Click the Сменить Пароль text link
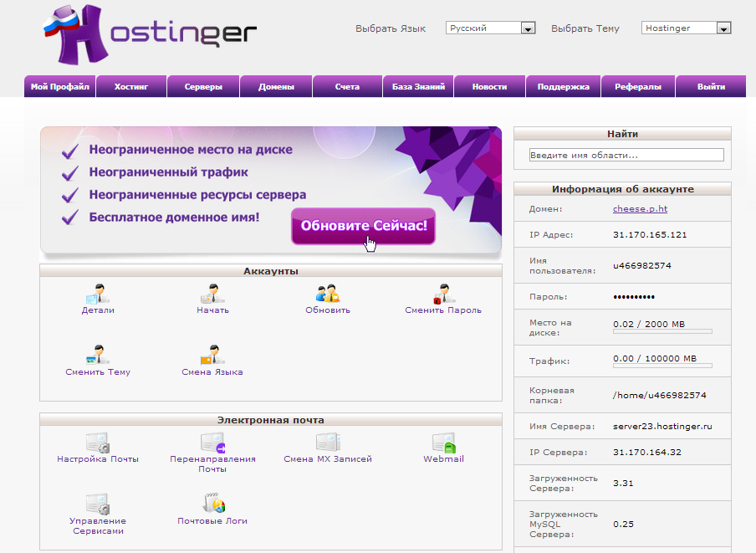This screenshot has width=756, height=553. (443, 310)
